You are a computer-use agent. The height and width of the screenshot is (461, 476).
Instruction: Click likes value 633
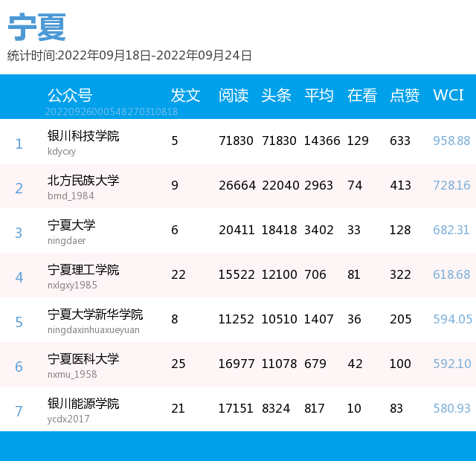pos(400,141)
